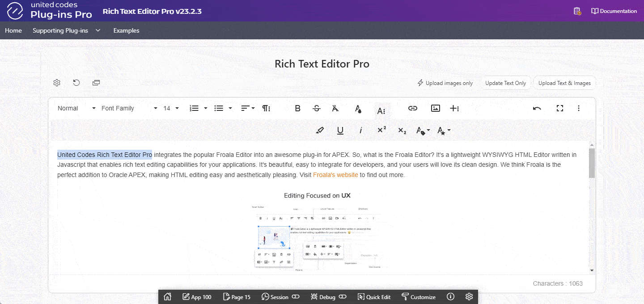Click the Characters : 1063 counter
Screen dimensions: 644x304
pos(558,283)
